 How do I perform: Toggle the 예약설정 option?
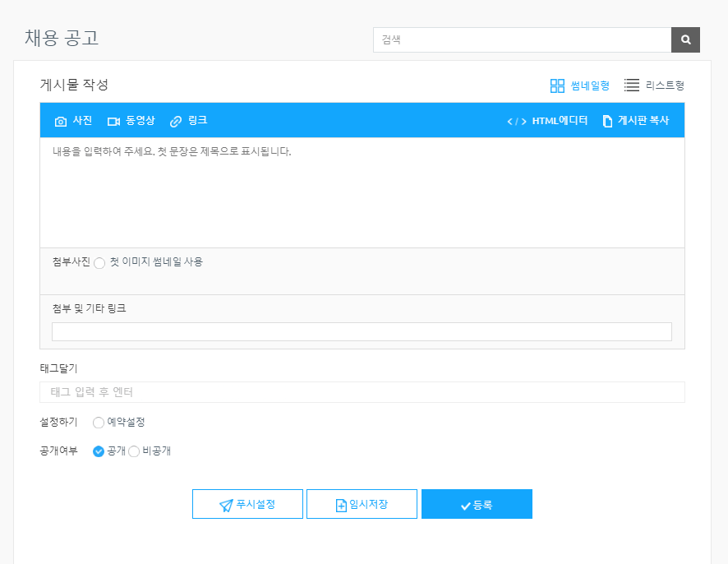point(99,423)
